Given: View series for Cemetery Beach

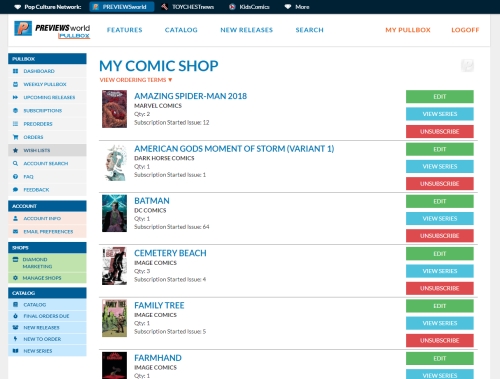Looking at the screenshot, I should pyautogui.click(x=440, y=271).
